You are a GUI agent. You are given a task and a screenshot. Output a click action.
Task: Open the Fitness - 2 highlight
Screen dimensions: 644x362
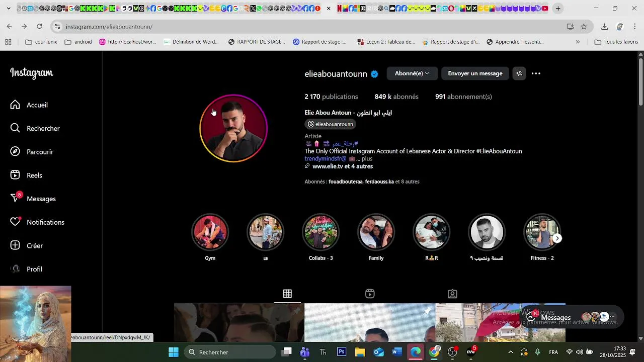pos(542,232)
